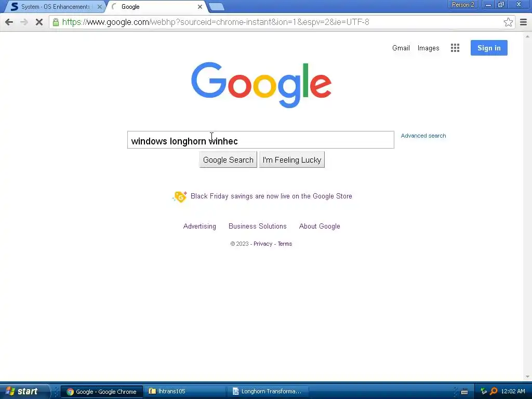
Task: Open the Business Solutions link
Action: coord(257,227)
